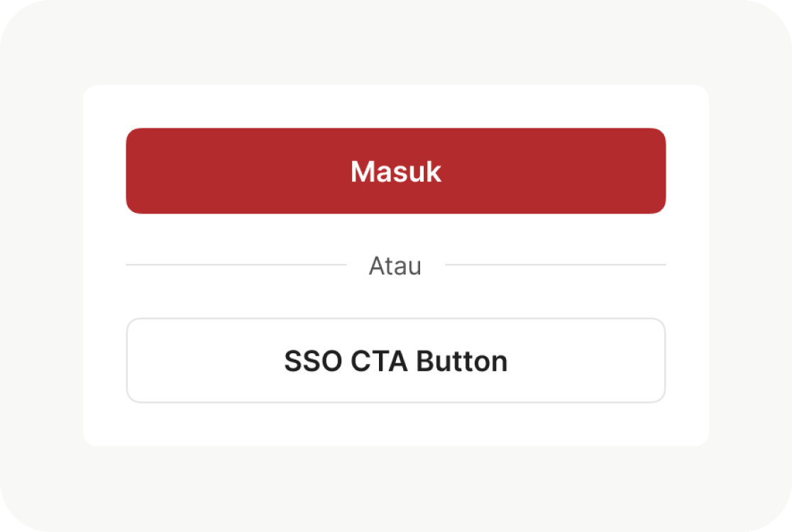Hit the primary Masuk action
This screenshot has height=532, width=792.
click(x=395, y=171)
